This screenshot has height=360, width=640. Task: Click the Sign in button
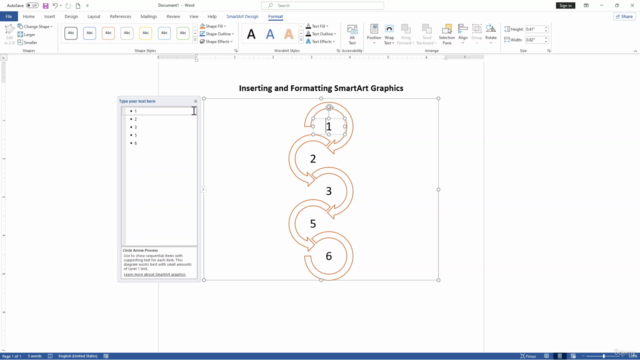pos(565,6)
